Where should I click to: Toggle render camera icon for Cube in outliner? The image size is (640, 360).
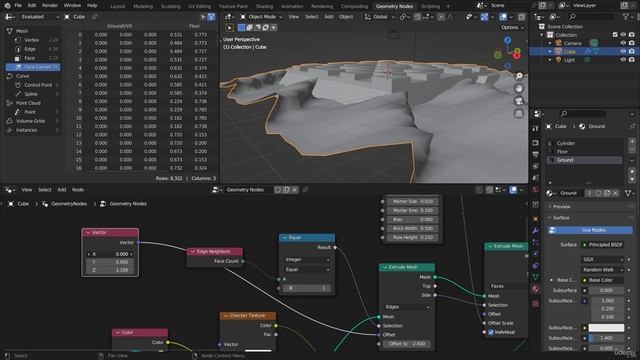pos(631,51)
